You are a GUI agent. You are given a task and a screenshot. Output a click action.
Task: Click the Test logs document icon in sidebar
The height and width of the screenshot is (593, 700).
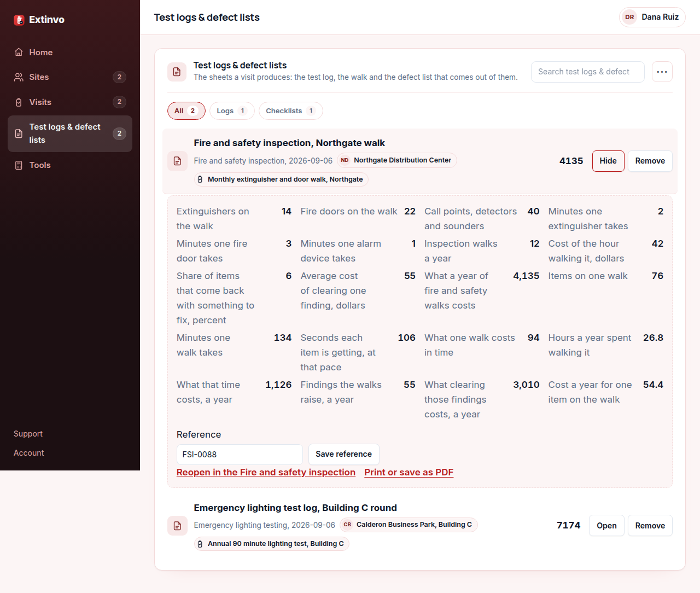(19, 133)
